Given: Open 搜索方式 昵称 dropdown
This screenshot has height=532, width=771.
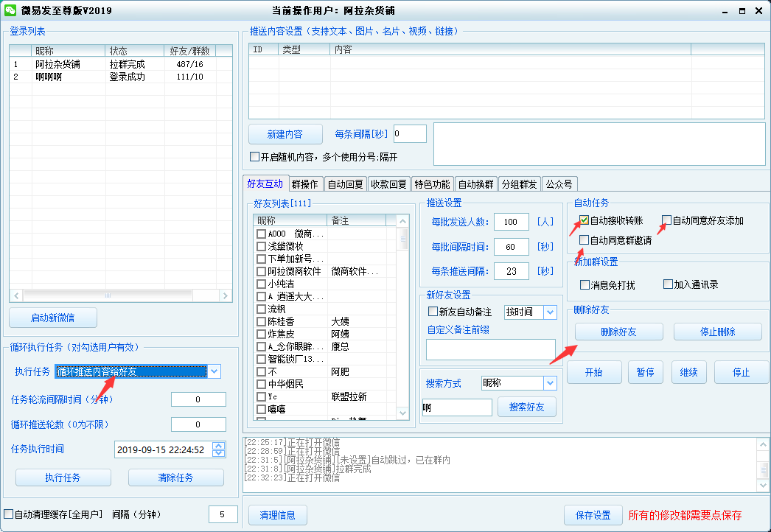Looking at the screenshot, I should coord(550,382).
